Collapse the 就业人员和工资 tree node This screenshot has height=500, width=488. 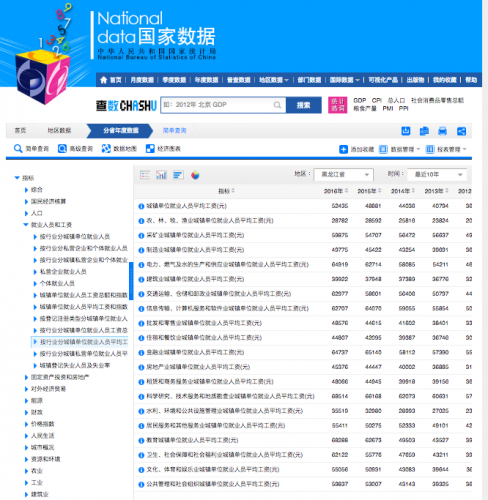pos(26,225)
